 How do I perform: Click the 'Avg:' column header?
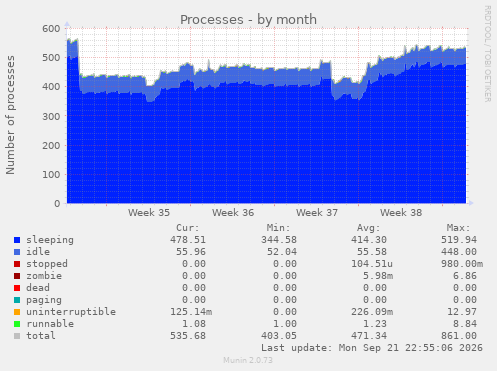coord(368,228)
